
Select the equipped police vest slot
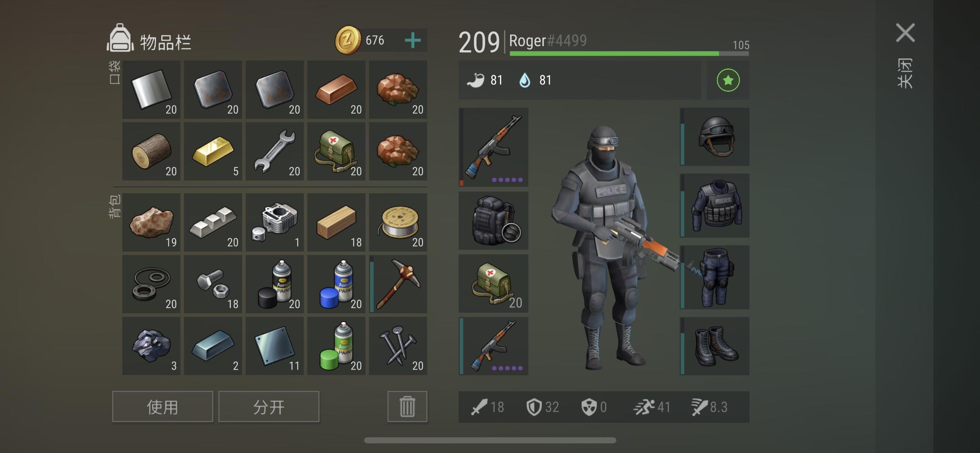[x=715, y=205]
